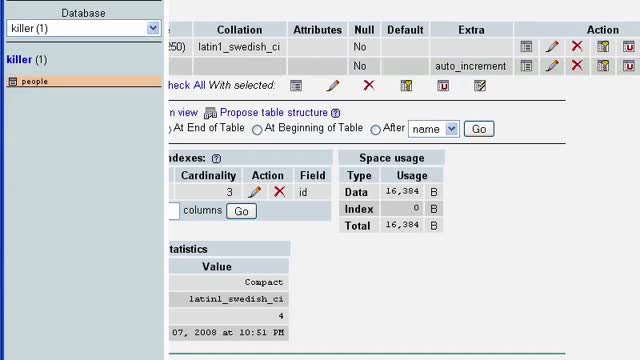The image size is (640, 360).
Task: Click the id index field cell
Action: 313,192
